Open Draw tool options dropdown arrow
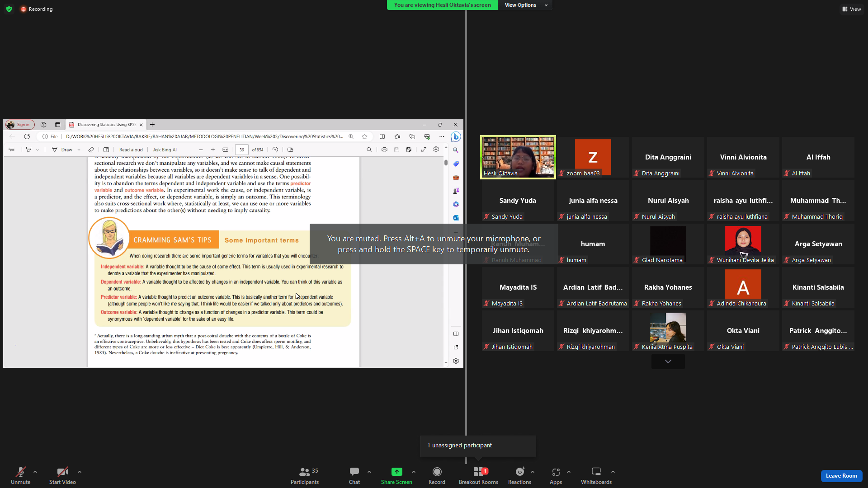The image size is (868, 488). click(x=79, y=150)
